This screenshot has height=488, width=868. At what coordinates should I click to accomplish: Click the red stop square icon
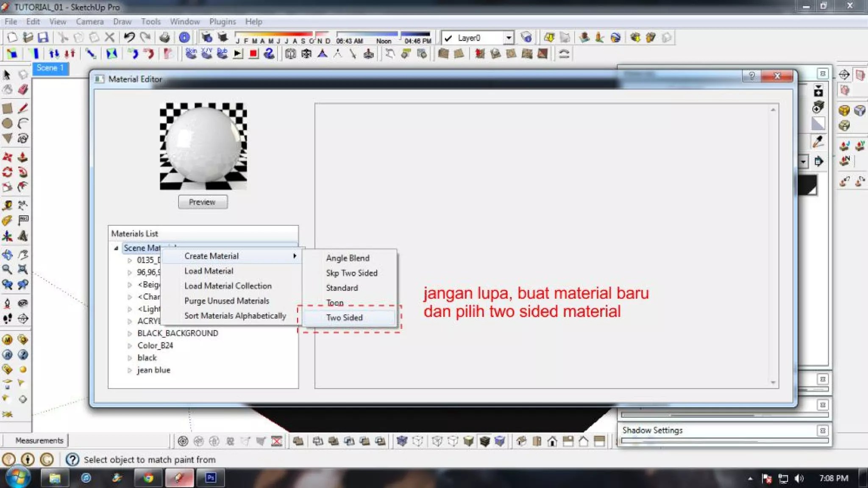(x=253, y=54)
